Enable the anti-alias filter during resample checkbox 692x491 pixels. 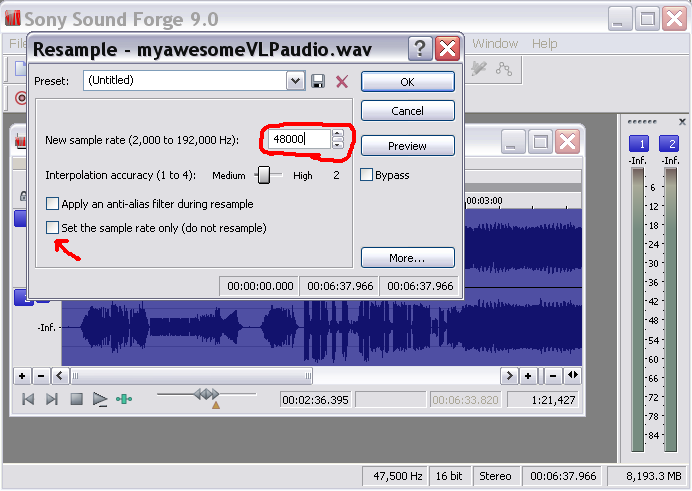(53, 204)
